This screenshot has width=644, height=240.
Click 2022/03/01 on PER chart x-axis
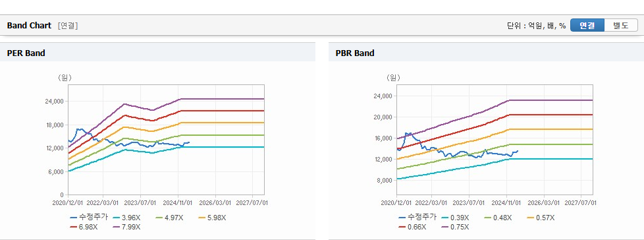(103, 202)
